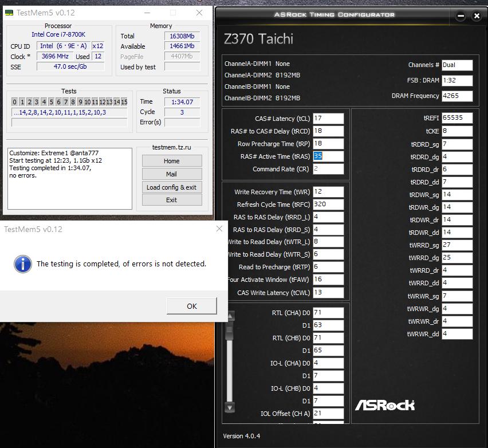Click the tRDRD_dg value field

click(457, 157)
